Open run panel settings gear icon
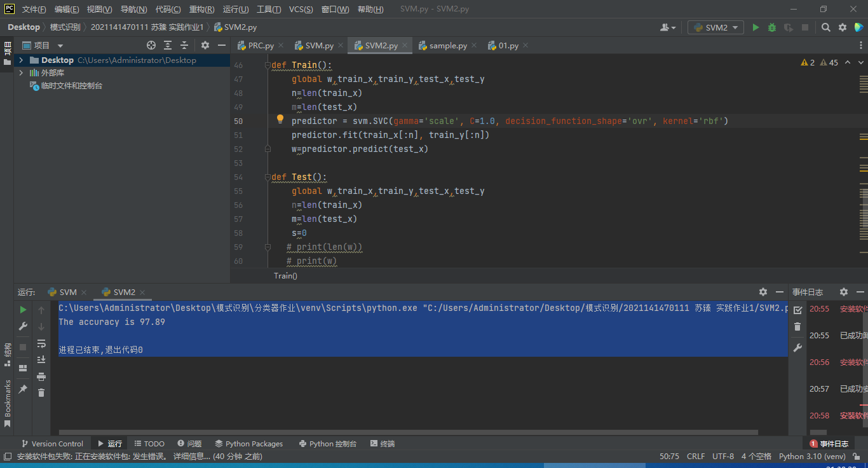This screenshot has width=868, height=468. pyautogui.click(x=763, y=292)
